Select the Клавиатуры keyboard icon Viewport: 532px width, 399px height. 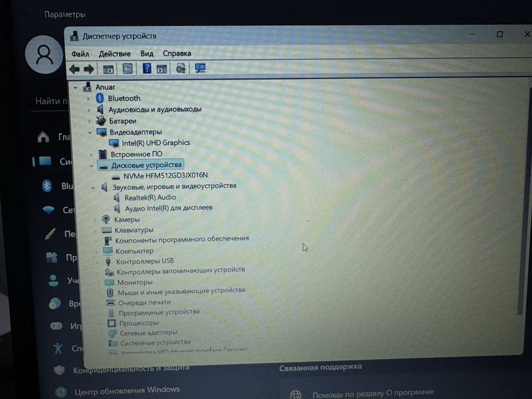(x=107, y=230)
